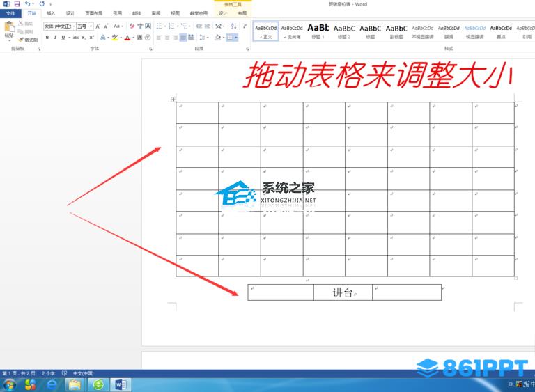Screen dimensions: 535x392
Task: Switch to Table Tools Layout tab
Action: click(x=242, y=13)
